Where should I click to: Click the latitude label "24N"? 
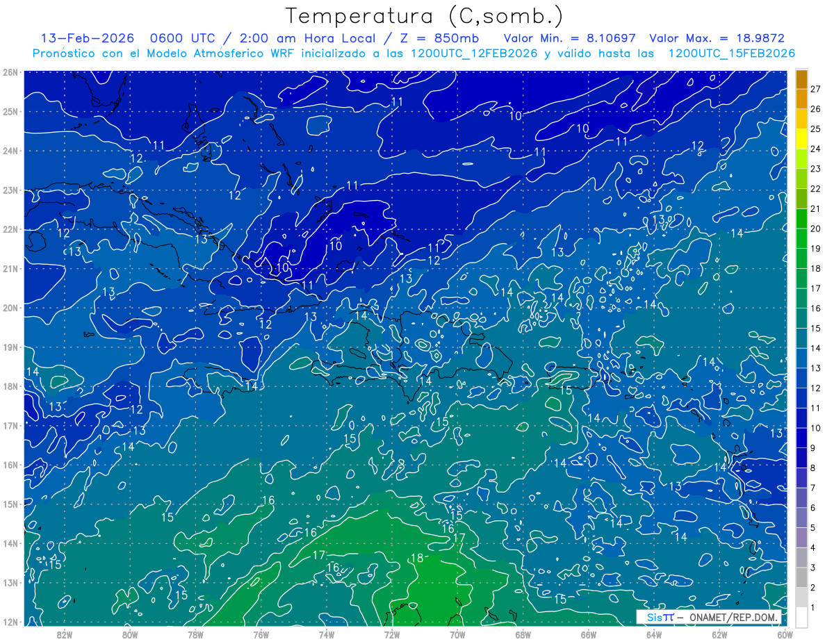tap(10, 151)
